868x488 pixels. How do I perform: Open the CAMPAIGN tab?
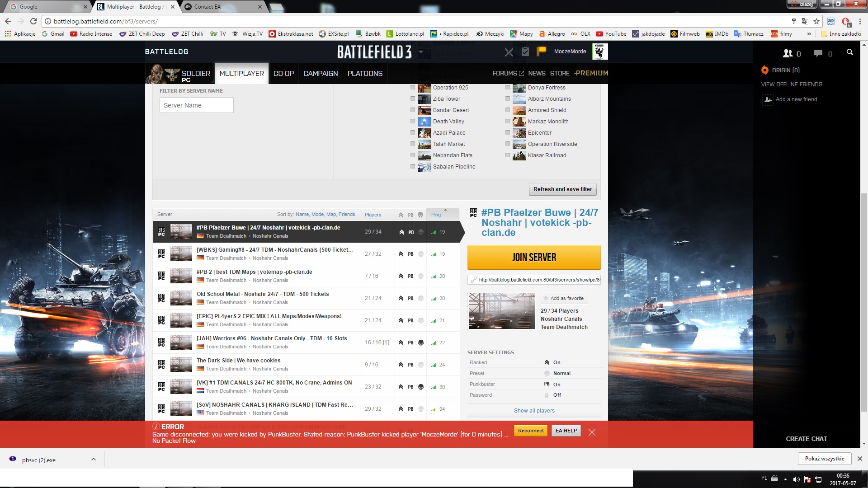tap(321, 74)
